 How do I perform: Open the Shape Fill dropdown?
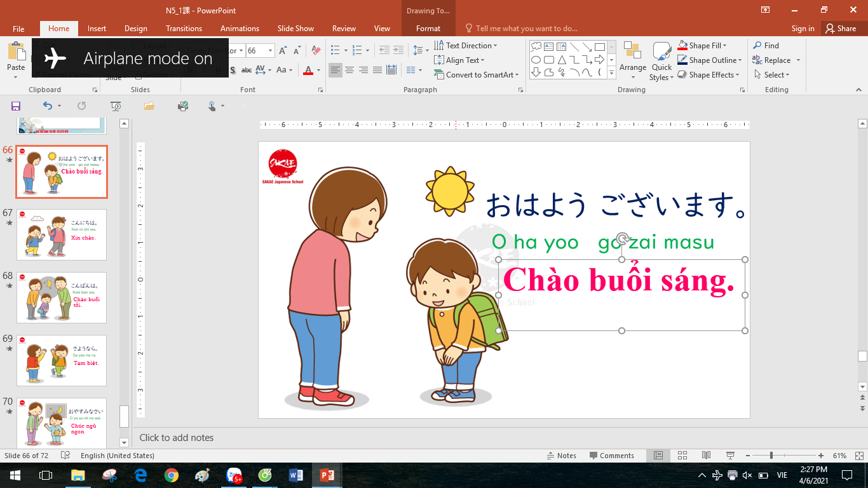click(724, 46)
